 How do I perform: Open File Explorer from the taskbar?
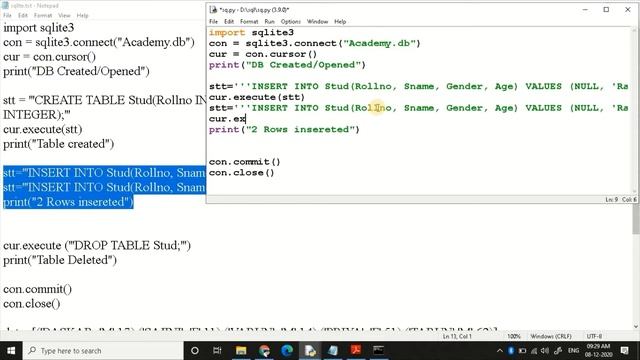click(x=241, y=351)
